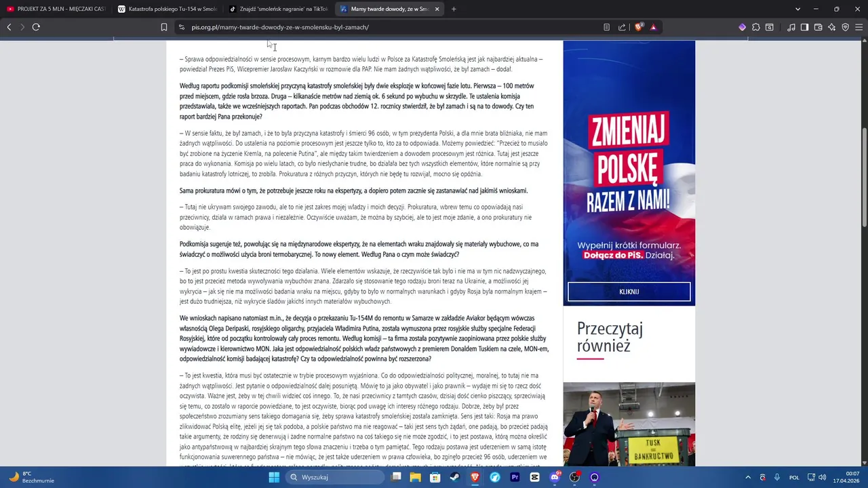Switch to the TikTok 'smoleńsk nagranie' tab

coord(279,9)
